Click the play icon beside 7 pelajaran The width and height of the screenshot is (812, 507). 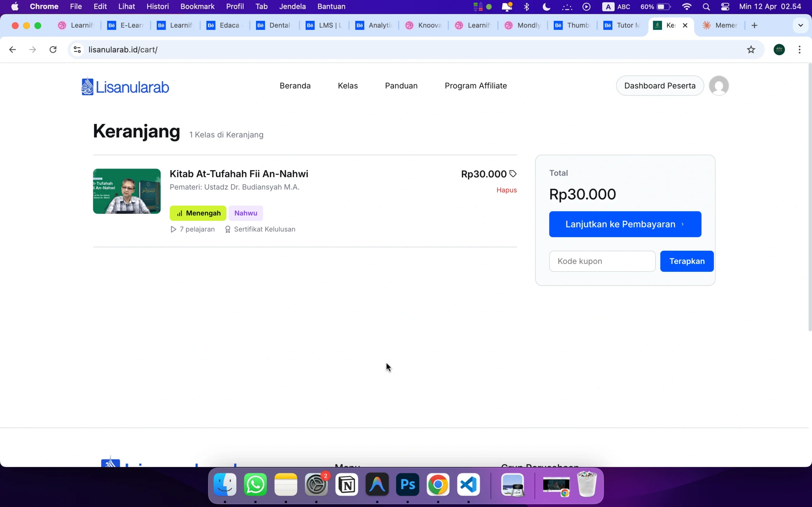[x=173, y=229]
